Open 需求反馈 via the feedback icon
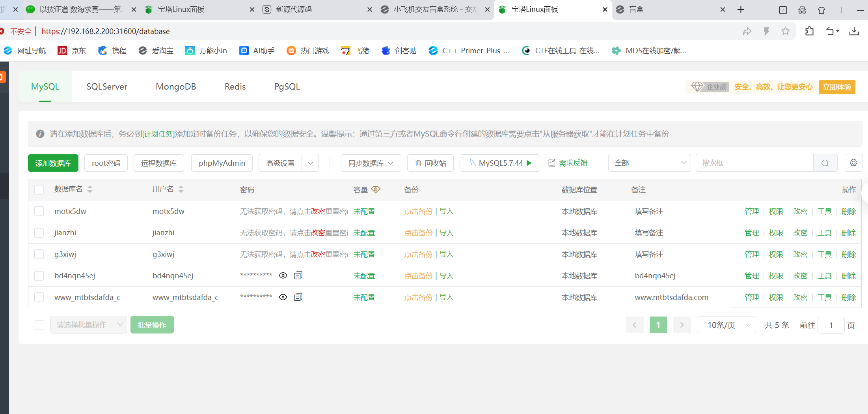 coord(551,162)
